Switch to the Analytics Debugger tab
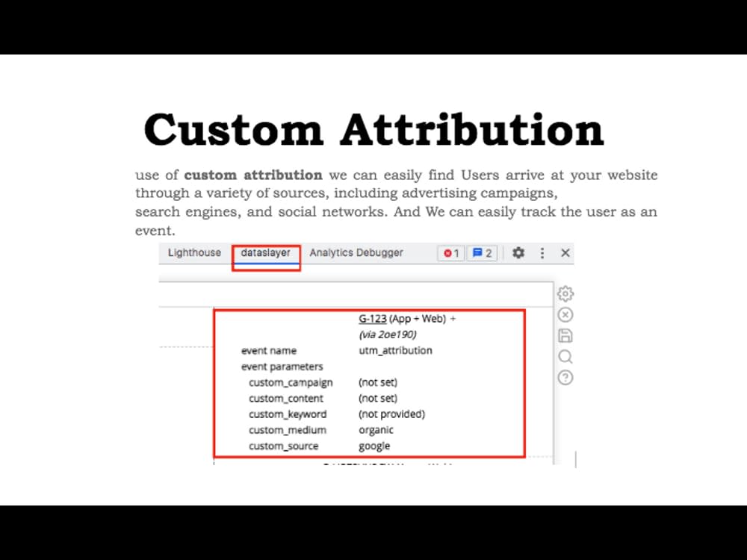Screen dimensions: 747x560 356,252
